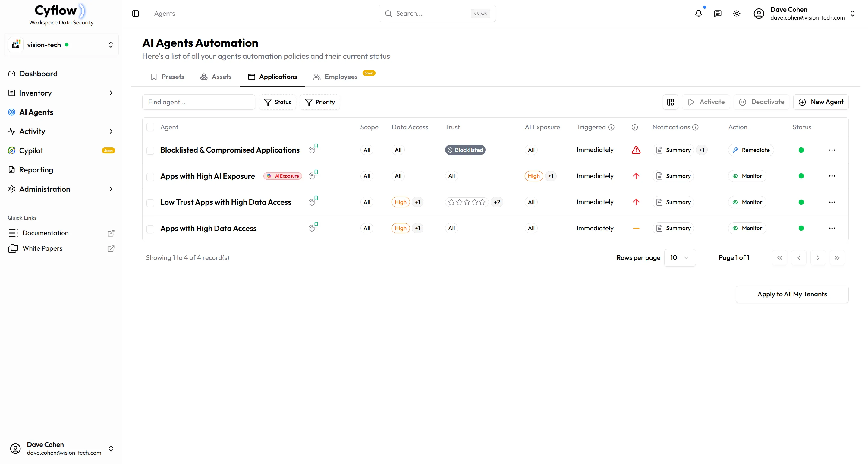Viewport: 868px width, 464px height.
Task: Open the AI Agents section icon in sidebar
Action: [x=12, y=112]
